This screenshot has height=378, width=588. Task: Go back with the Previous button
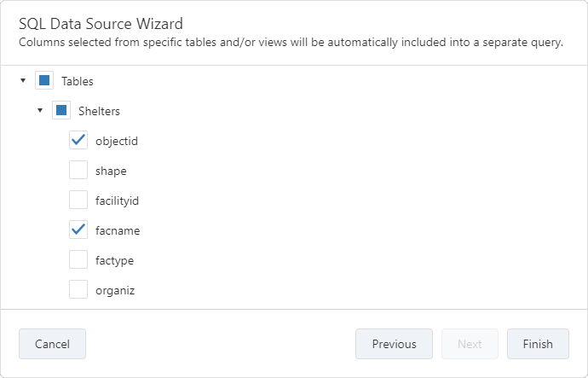[394, 344]
